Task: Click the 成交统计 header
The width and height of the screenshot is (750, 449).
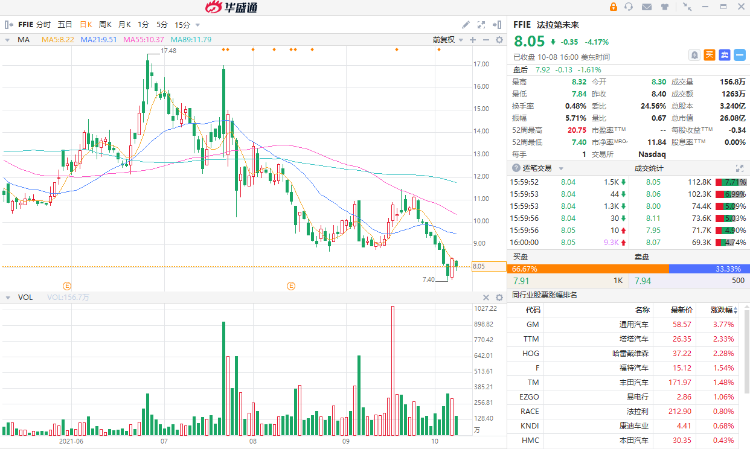Action: coord(649,168)
